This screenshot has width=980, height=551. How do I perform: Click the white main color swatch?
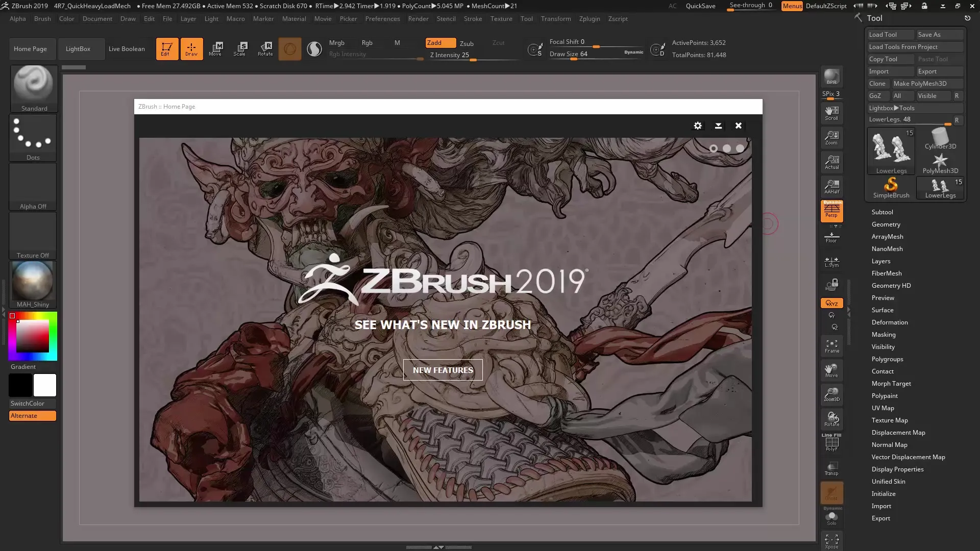pos(45,385)
